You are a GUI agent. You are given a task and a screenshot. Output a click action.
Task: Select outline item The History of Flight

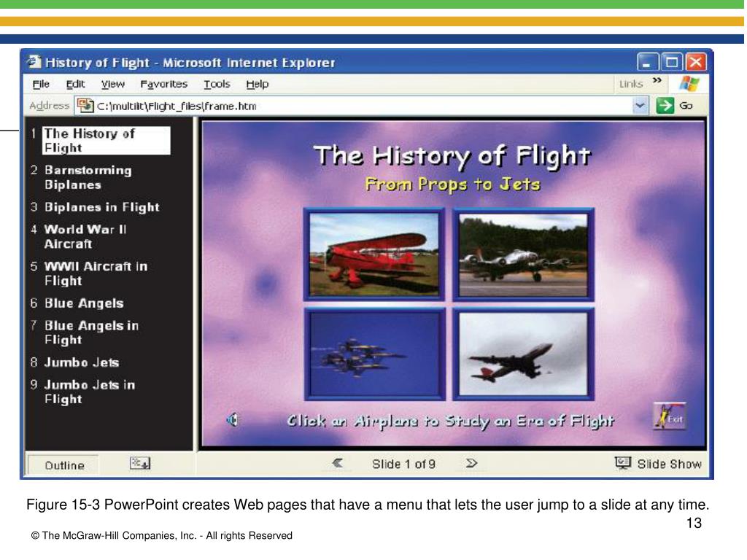click(106, 141)
